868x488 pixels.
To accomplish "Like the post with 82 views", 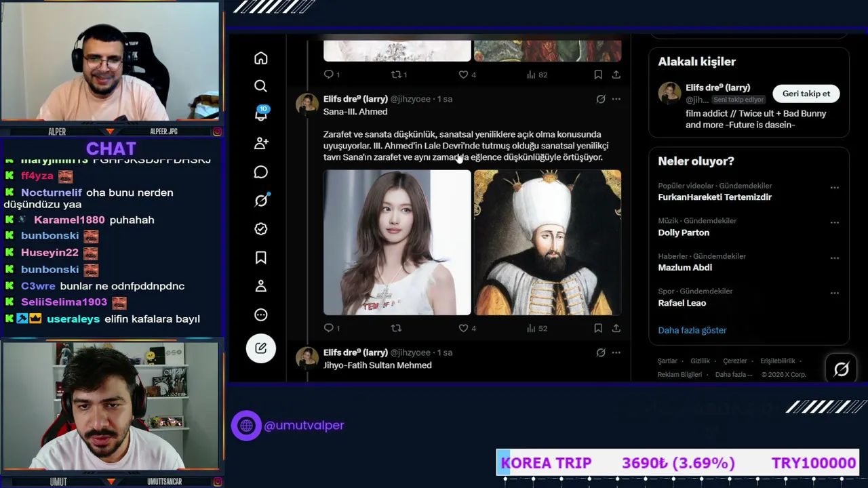I will 467,75.
